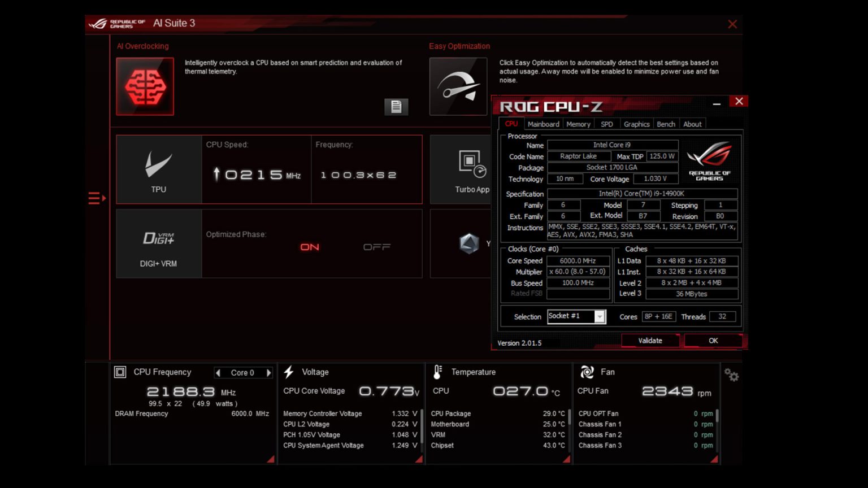
Task: Click the Max TDP 125.0 W field
Action: point(662,156)
